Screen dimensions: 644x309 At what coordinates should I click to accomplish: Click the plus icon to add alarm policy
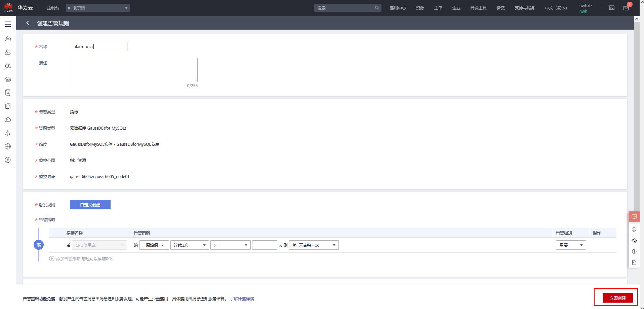[52, 259]
